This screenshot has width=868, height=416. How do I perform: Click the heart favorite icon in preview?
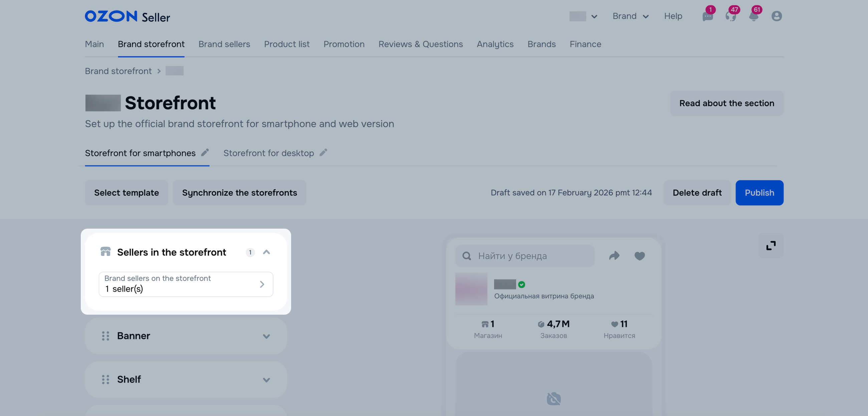pos(640,256)
